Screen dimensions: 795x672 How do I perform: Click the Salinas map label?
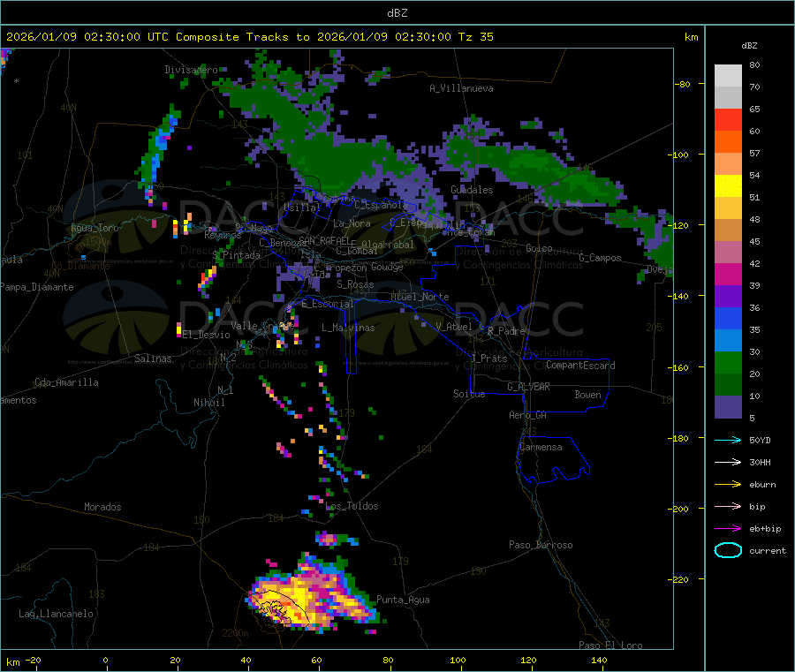click(153, 359)
